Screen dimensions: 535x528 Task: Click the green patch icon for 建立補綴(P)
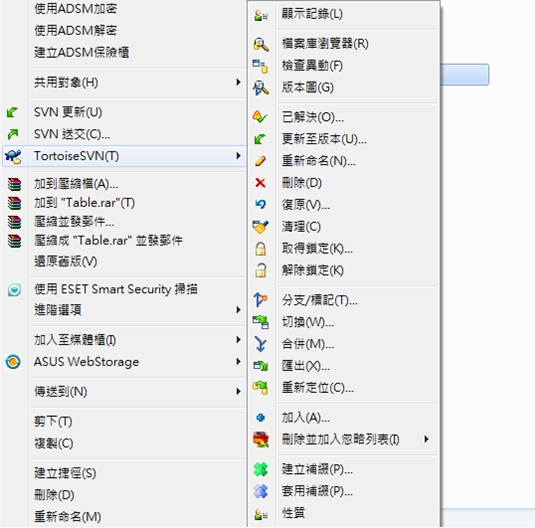[x=261, y=469]
